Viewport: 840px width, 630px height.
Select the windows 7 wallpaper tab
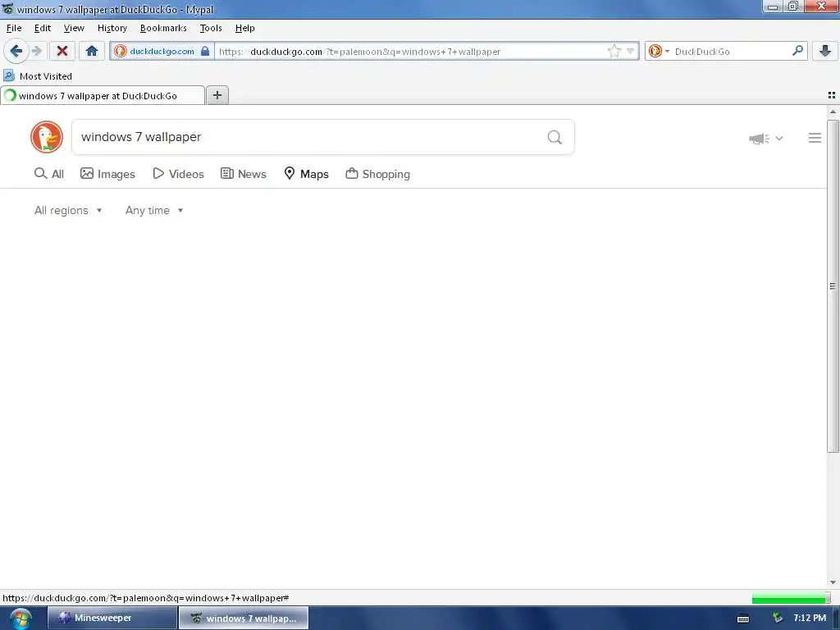[103, 95]
